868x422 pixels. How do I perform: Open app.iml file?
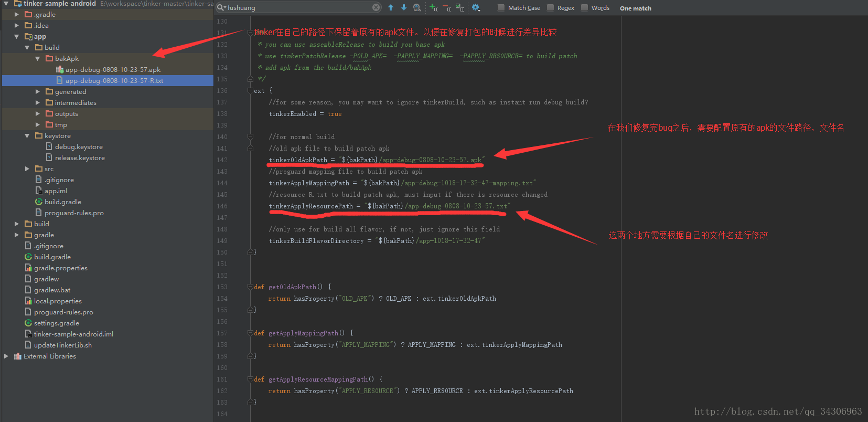pos(56,191)
